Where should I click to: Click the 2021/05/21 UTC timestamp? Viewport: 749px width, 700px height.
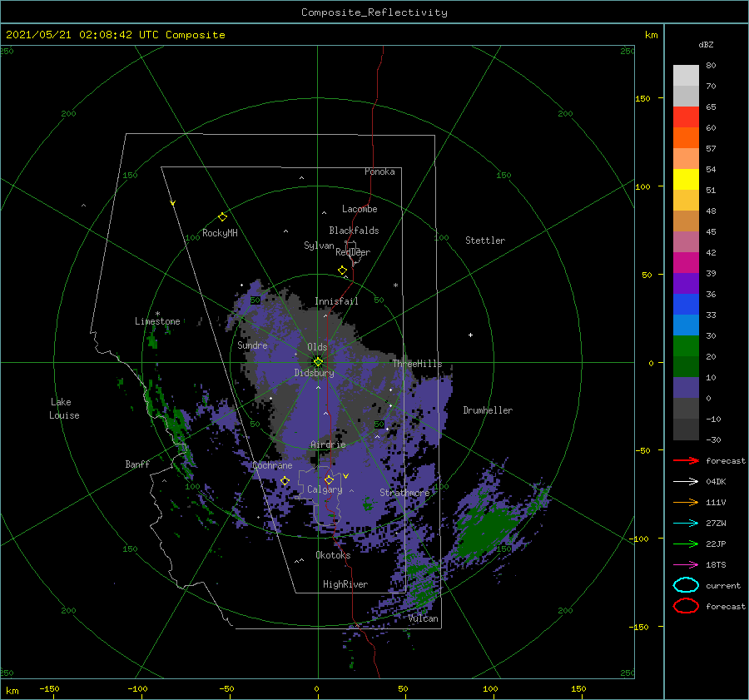[115, 35]
